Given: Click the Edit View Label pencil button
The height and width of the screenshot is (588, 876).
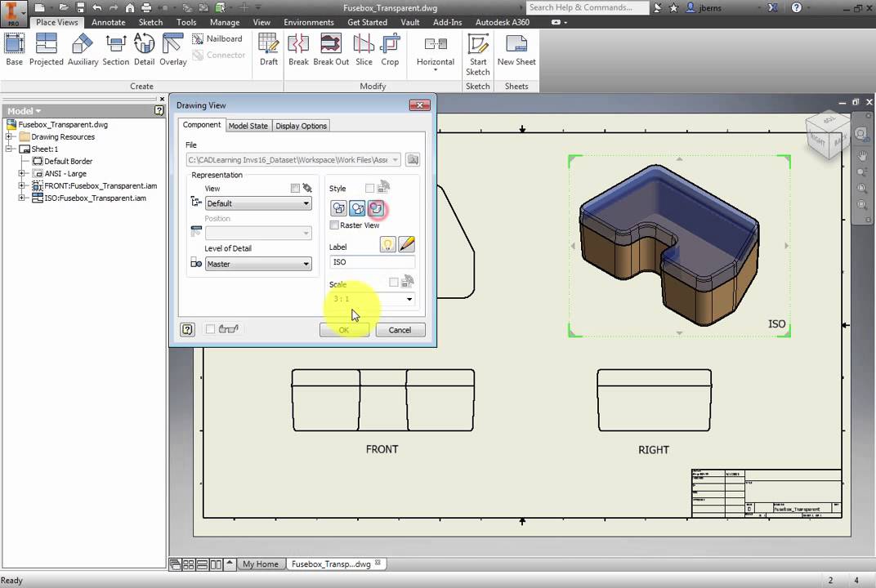Looking at the screenshot, I should (407, 244).
